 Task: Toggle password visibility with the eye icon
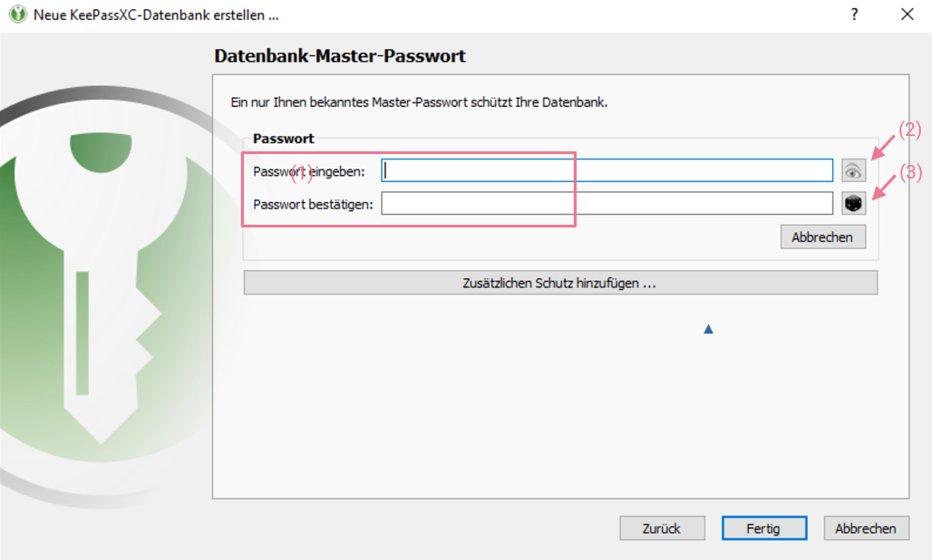[x=853, y=171]
